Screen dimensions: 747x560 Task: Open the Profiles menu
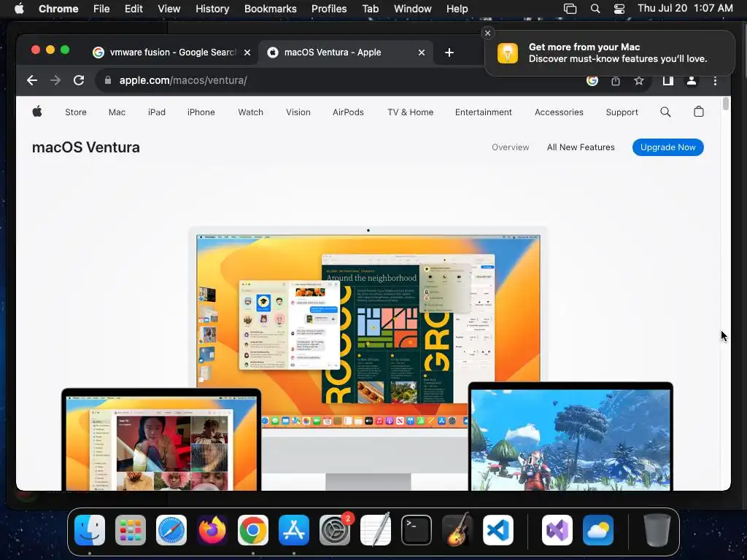click(x=329, y=9)
